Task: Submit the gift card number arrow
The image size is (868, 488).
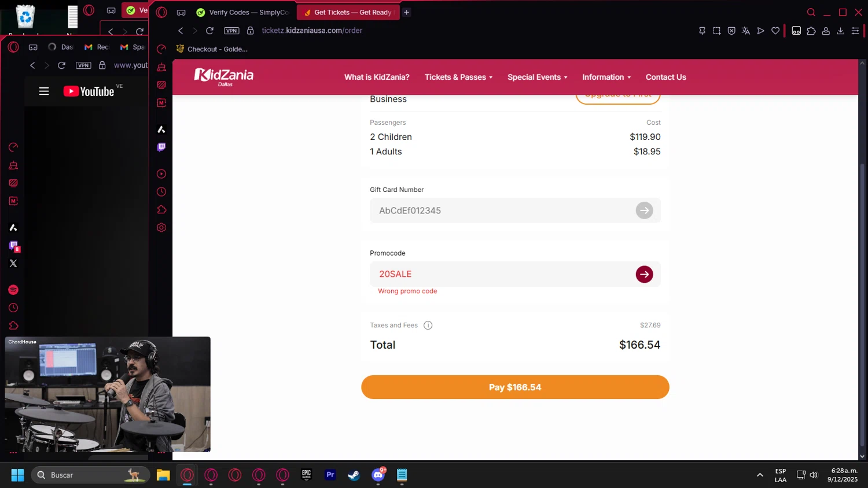Action: tap(644, 210)
